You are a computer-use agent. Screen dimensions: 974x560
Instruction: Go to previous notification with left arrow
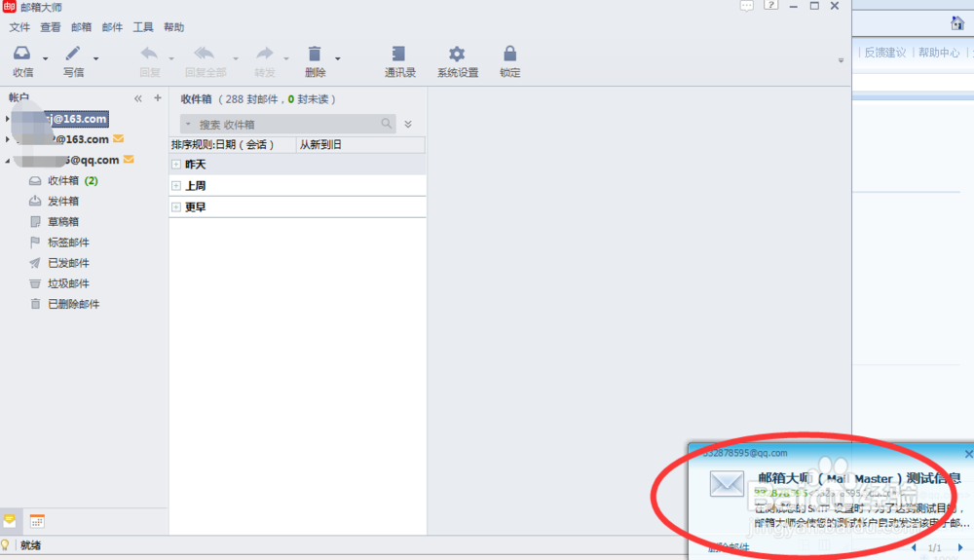pyautogui.click(x=914, y=547)
